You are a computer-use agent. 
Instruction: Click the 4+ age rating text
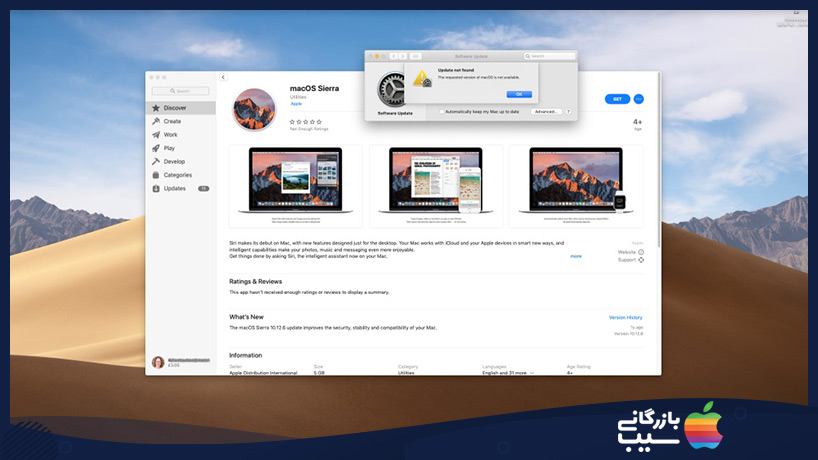click(x=637, y=122)
